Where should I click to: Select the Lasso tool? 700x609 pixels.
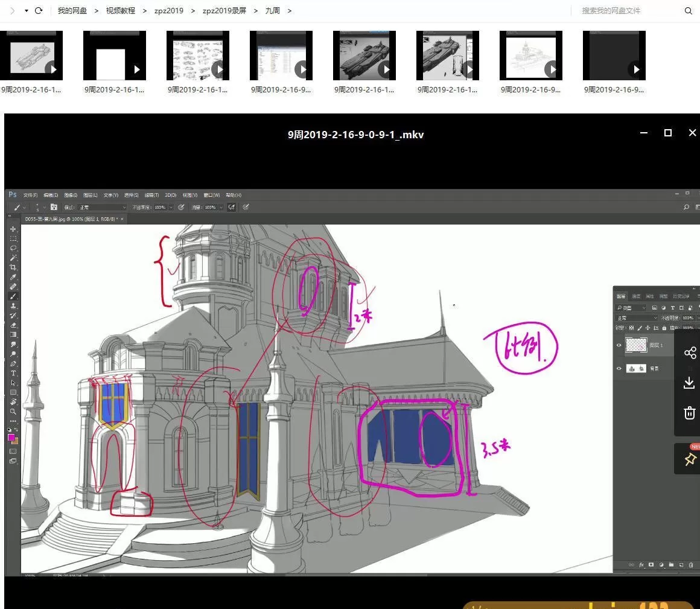click(13, 248)
